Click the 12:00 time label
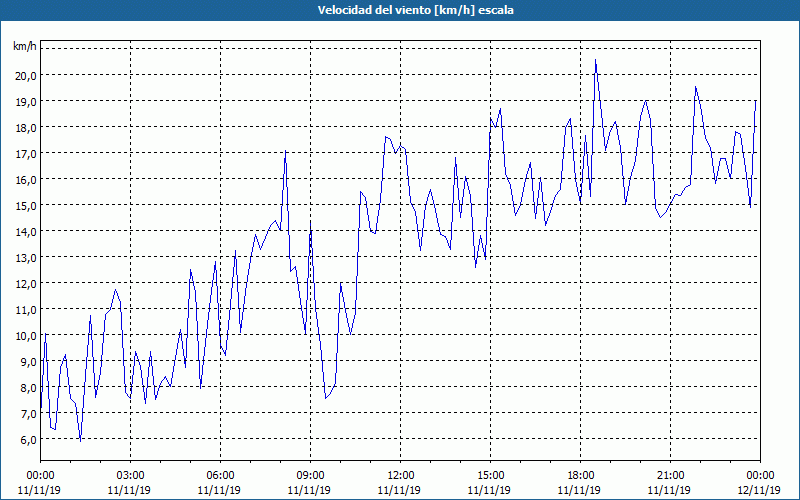800x500 pixels. click(x=401, y=476)
